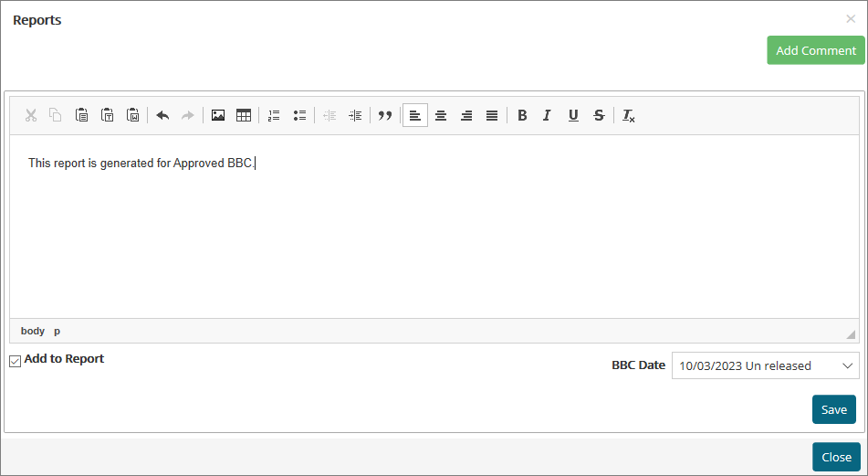Insert a numbered list
The image size is (868, 476).
pos(274,115)
